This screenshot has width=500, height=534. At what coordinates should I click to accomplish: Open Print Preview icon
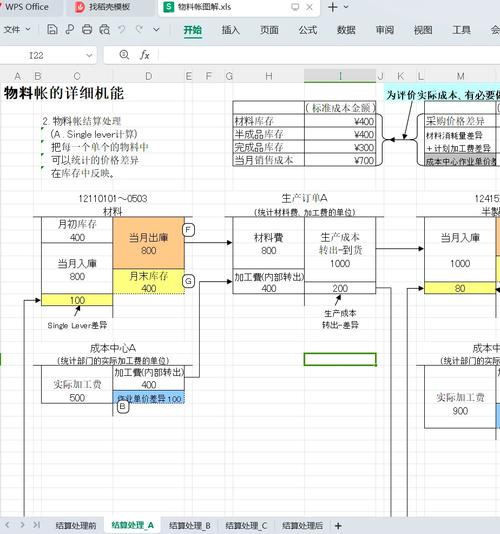click(105, 30)
